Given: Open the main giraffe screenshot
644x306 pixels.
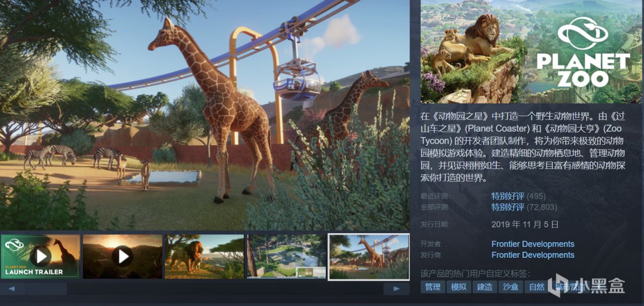Looking at the screenshot, I should coord(205,115).
